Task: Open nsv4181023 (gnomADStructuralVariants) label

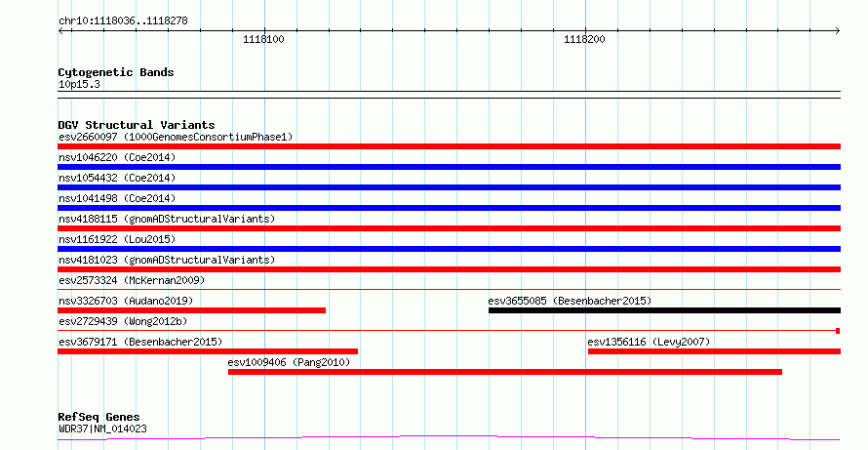Action: 167,260
